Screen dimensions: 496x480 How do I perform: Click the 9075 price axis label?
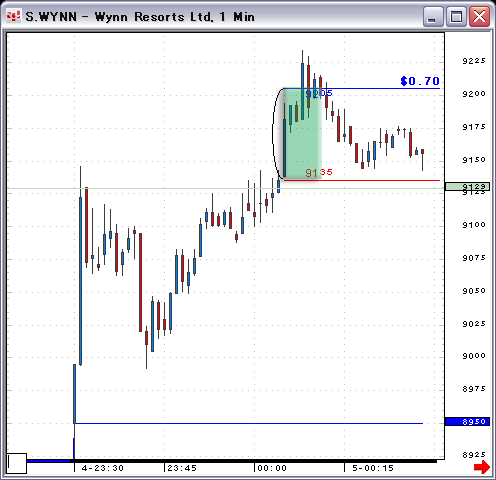tap(474, 258)
